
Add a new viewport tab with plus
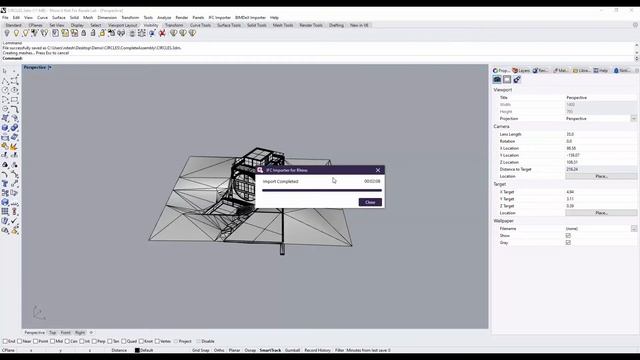coord(91,333)
